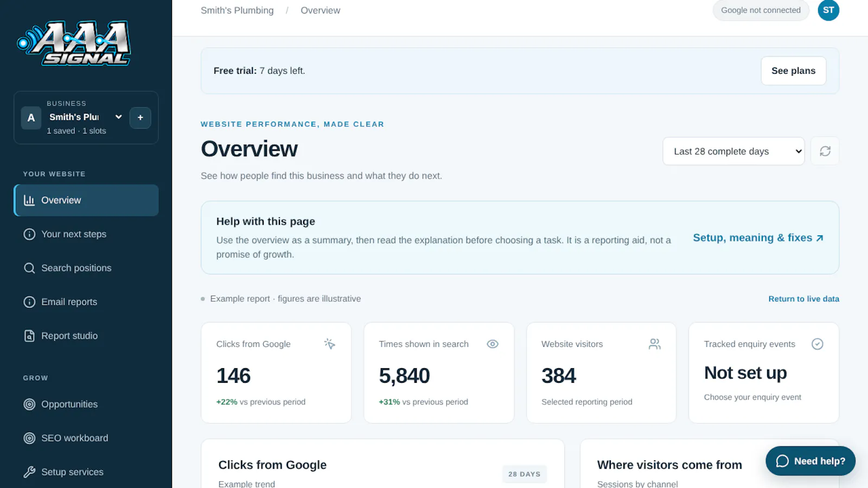The height and width of the screenshot is (488, 868).
Task: Open Setup, meaning & fixes link
Action: pyautogui.click(x=758, y=237)
